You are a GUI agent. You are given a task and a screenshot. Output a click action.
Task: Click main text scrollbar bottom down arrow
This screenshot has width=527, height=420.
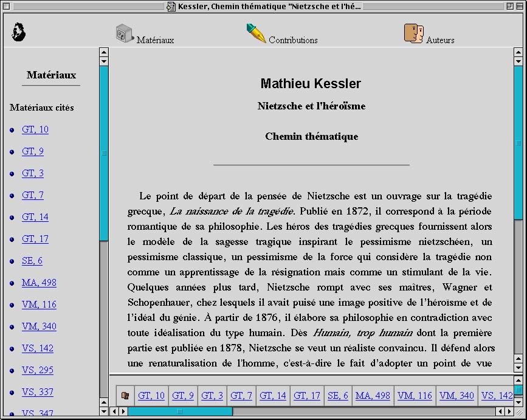click(518, 368)
